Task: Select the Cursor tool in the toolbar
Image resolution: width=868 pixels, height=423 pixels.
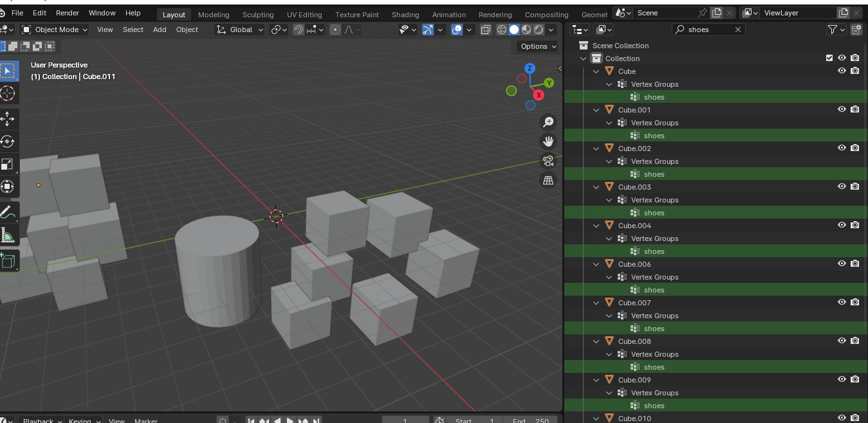Action: click(x=8, y=93)
